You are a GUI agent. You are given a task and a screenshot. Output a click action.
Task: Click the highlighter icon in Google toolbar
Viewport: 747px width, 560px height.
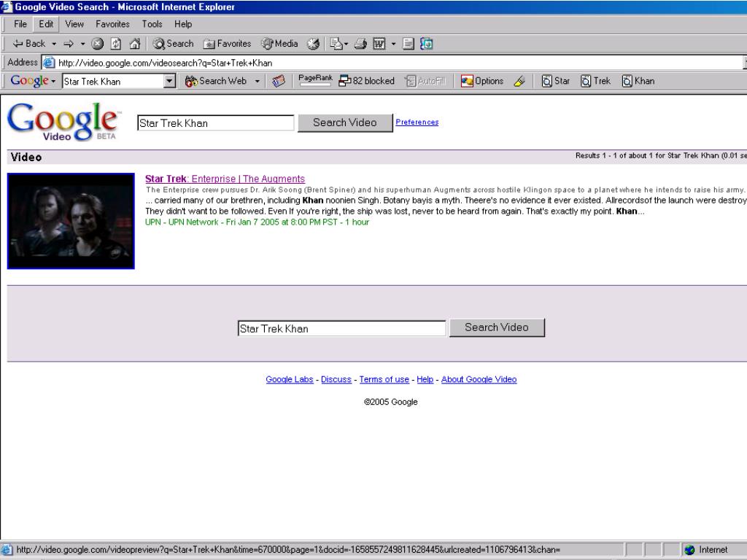click(519, 81)
